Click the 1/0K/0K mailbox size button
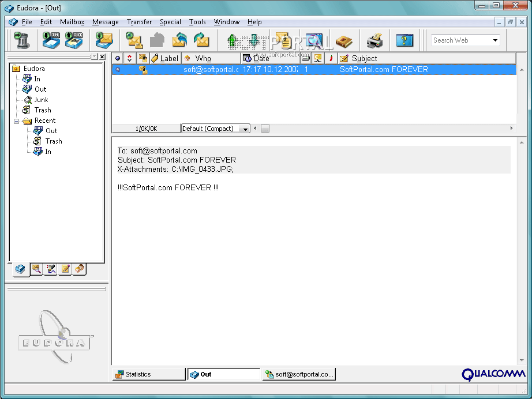Screen dimensions: 532x399 [x=146, y=129]
